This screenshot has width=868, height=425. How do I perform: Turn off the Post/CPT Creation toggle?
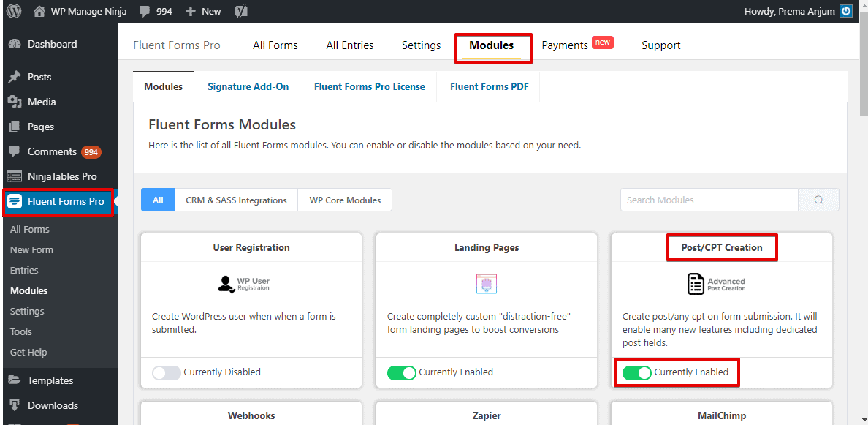coord(637,372)
